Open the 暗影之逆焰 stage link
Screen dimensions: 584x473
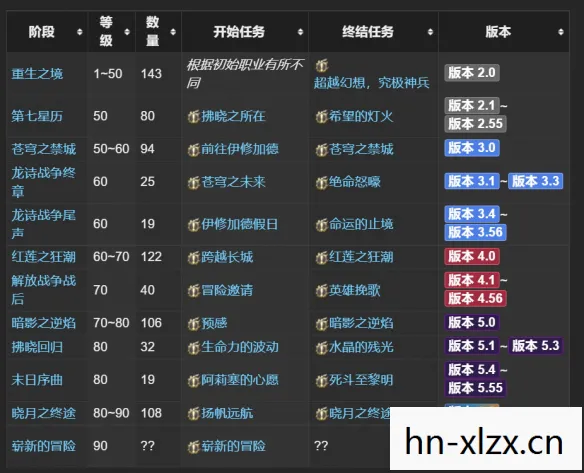44,323
